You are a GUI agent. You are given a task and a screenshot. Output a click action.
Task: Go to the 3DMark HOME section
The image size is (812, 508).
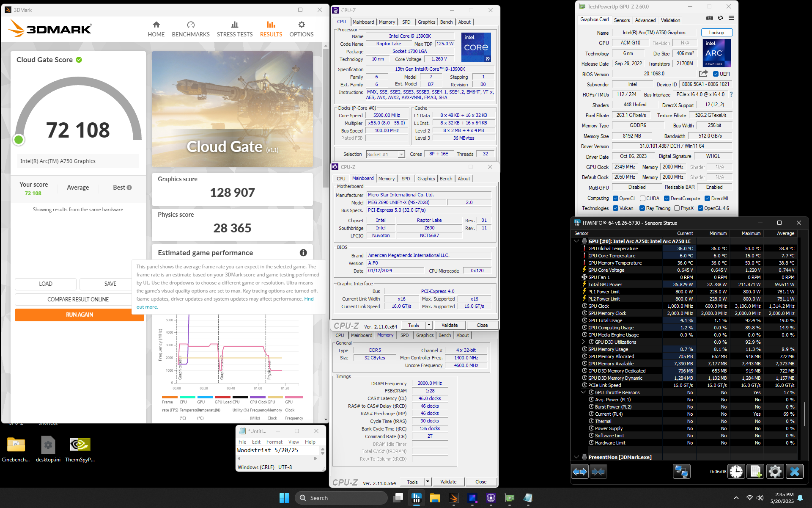click(156, 29)
